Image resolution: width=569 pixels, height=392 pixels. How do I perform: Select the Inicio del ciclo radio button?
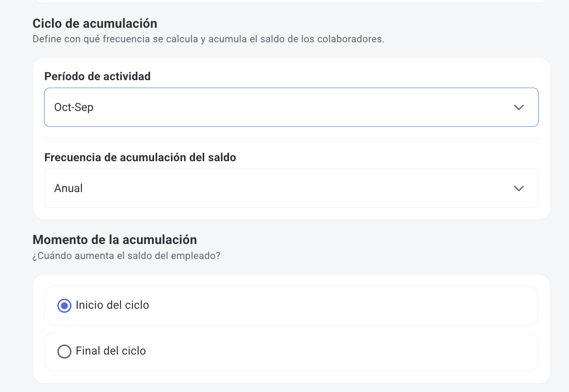coord(64,305)
